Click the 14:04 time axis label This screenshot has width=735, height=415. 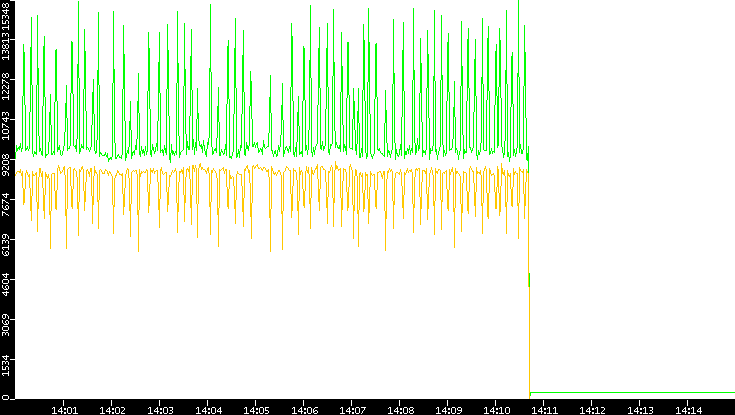pyautogui.click(x=208, y=410)
